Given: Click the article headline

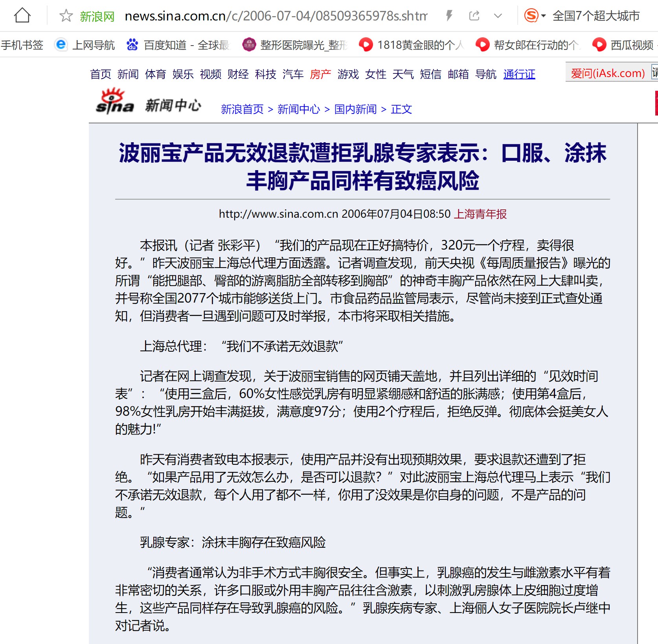Looking at the screenshot, I should click(362, 167).
